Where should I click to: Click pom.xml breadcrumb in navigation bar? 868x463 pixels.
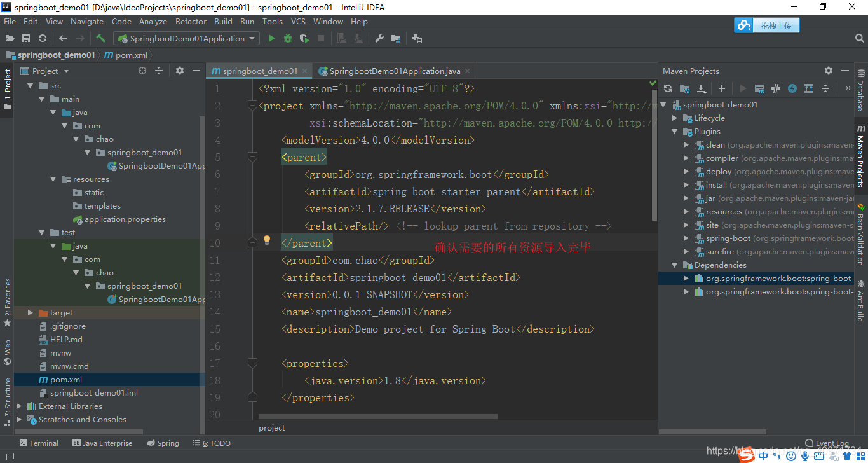click(125, 55)
